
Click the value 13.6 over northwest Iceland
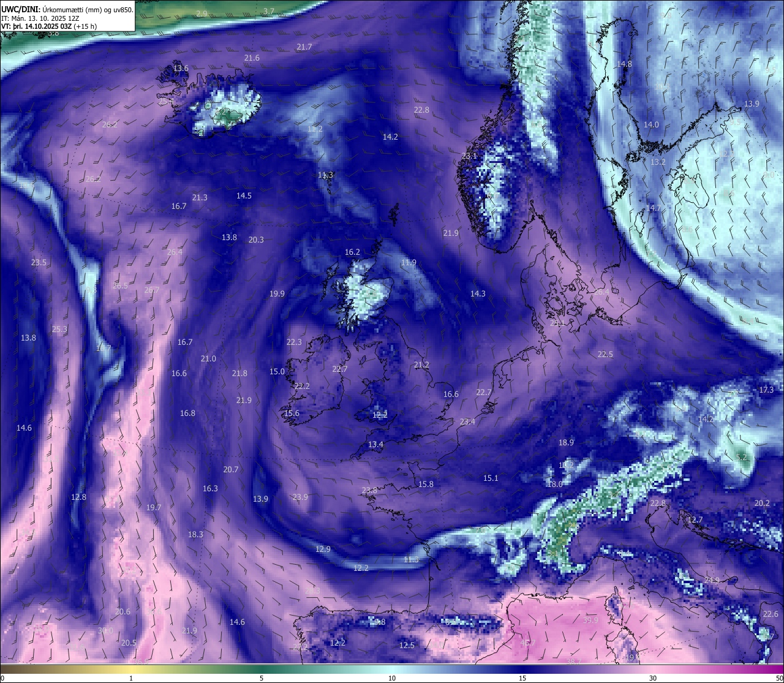click(181, 68)
